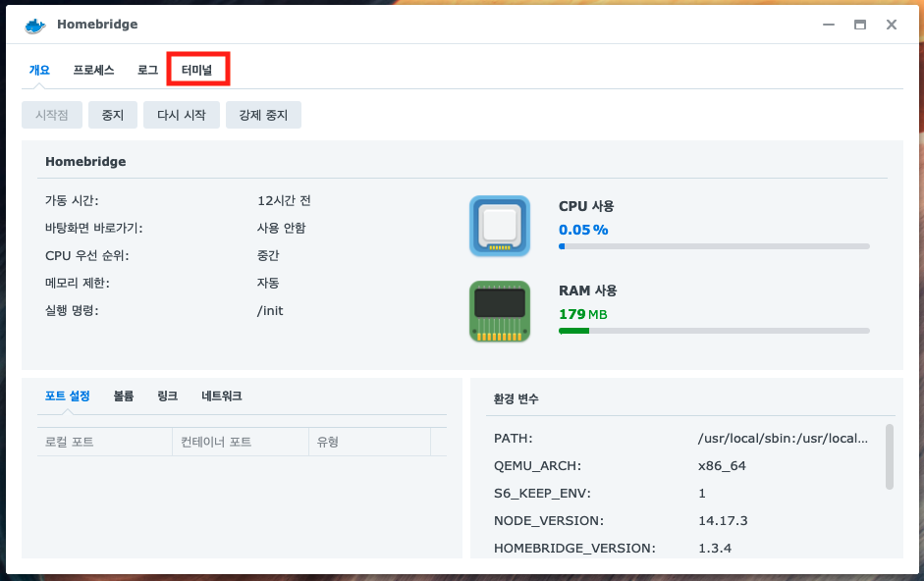Click the Homebridge section heading
The image size is (924, 581).
tap(85, 162)
